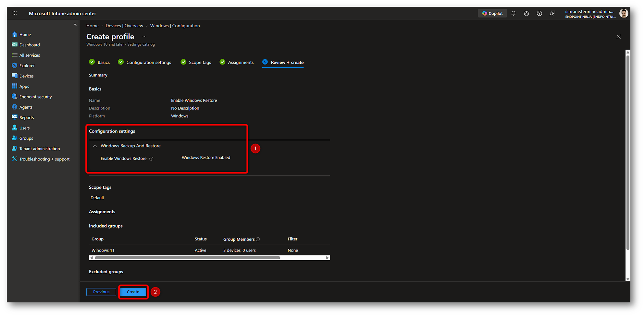Screen dimensions: 644x316
Task: Click the horizontal scrollbar left arrow
Action: 92,258
